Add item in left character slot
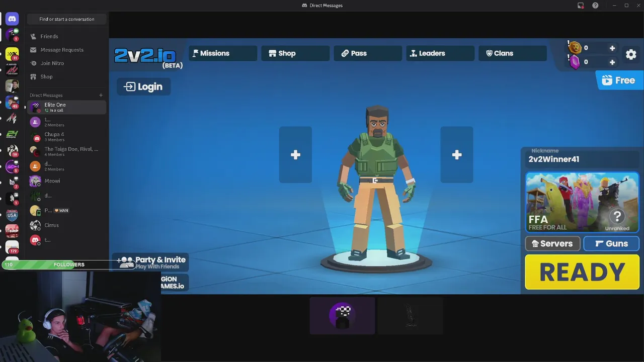The width and height of the screenshot is (644, 362). 295,155
